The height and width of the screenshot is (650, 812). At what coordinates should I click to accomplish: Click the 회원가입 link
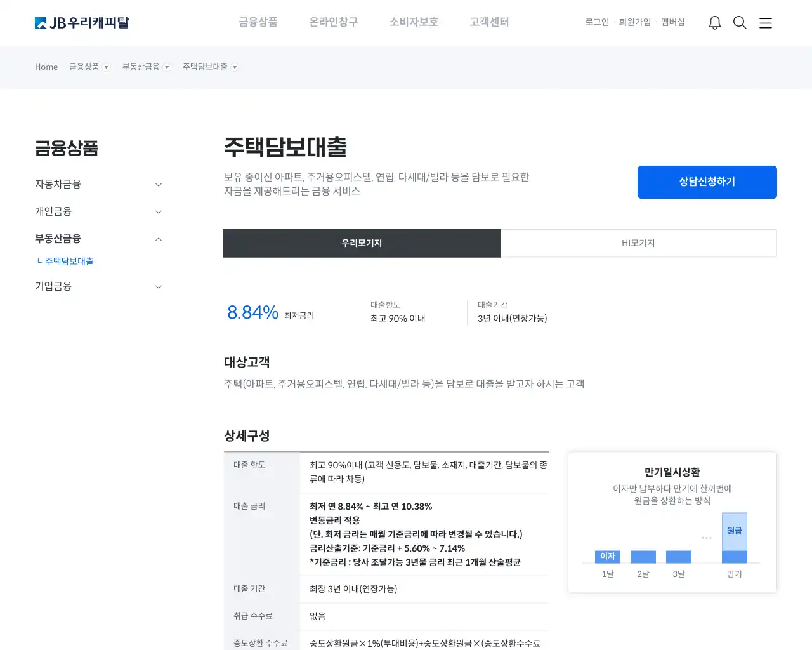click(x=635, y=22)
